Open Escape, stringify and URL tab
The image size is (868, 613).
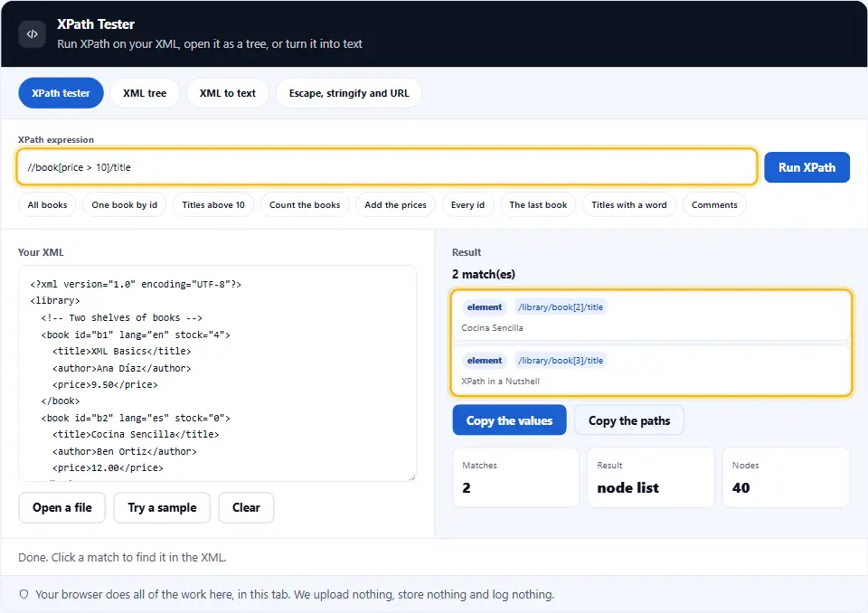point(349,93)
